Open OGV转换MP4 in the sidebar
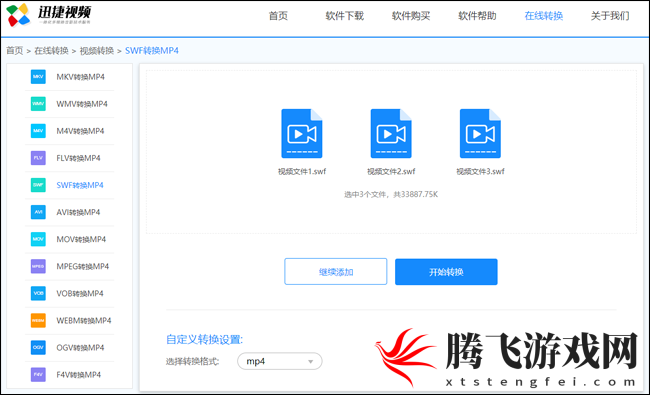This screenshot has height=395, width=650. 80,347
